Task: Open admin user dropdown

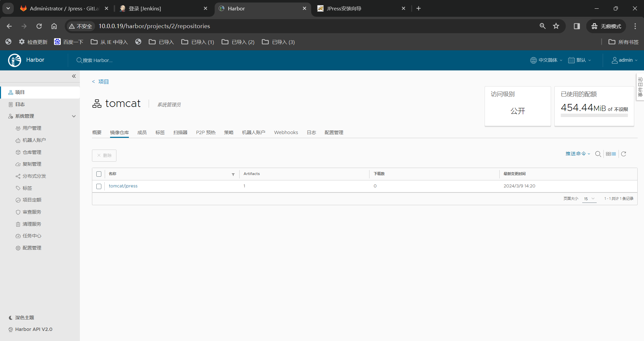Action: [624, 60]
